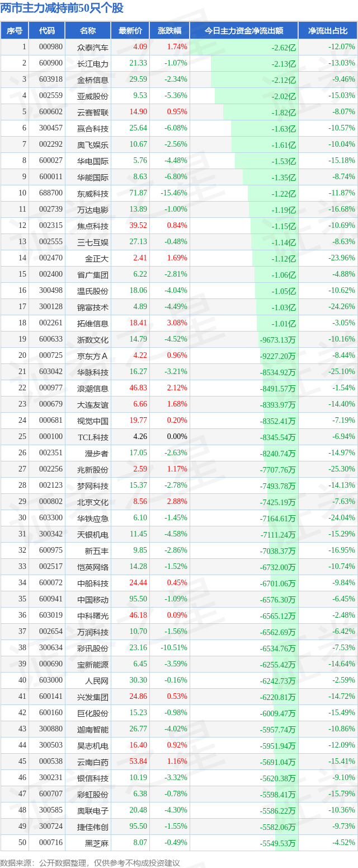This screenshot has width=358, height=868.
Task: Select stock name 大连友谊
Action: 92,404
